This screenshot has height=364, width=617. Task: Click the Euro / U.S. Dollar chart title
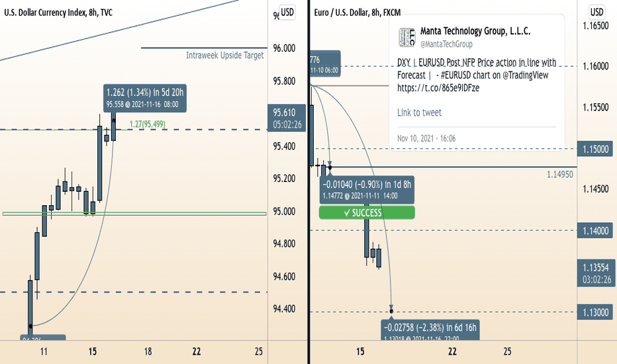(x=357, y=13)
